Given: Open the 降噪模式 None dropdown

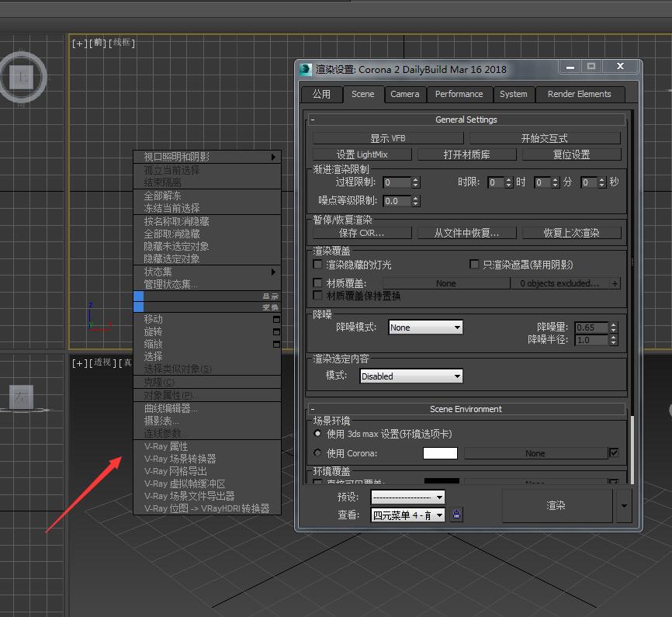Looking at the screenshot, I should click(425, 328).
